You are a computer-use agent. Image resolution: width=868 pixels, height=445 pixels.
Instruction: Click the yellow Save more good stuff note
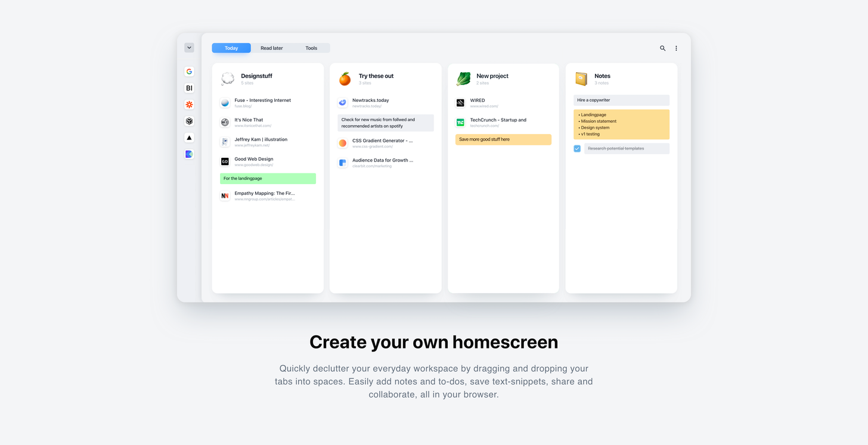pyautogui.click(x=503, y=139)
